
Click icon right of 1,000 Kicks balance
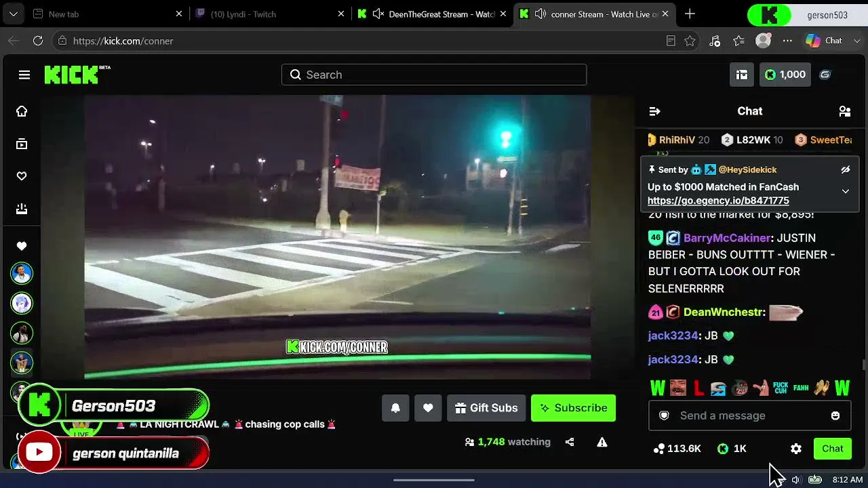[825, 75]
